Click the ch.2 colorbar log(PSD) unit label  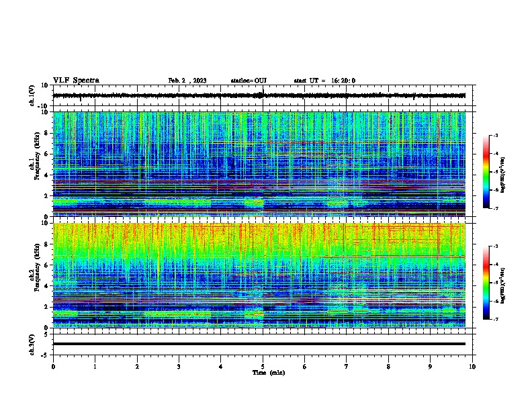pyautogui.click(x=503, y=285)
